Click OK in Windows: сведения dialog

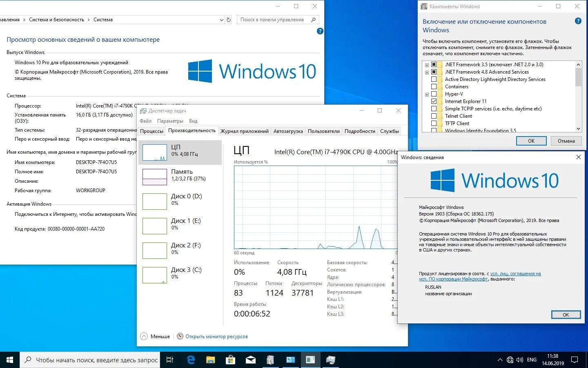(566, 314)
